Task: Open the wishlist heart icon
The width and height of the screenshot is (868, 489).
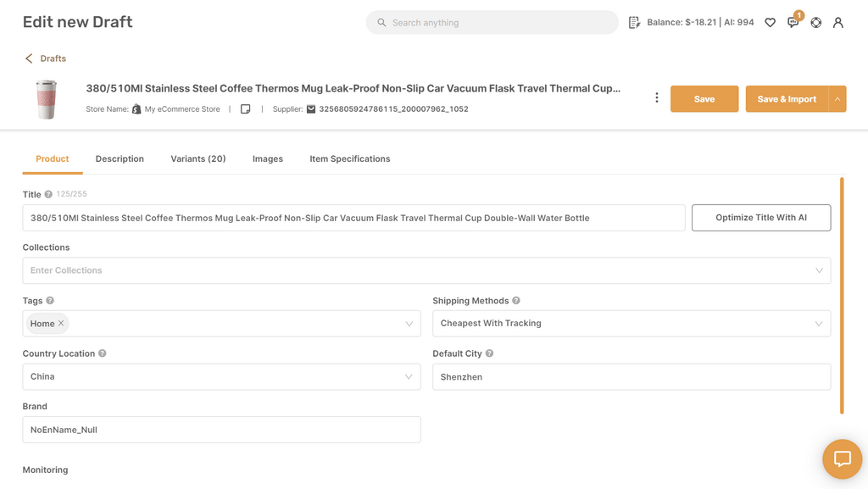Action: click(x=770, y=23)
